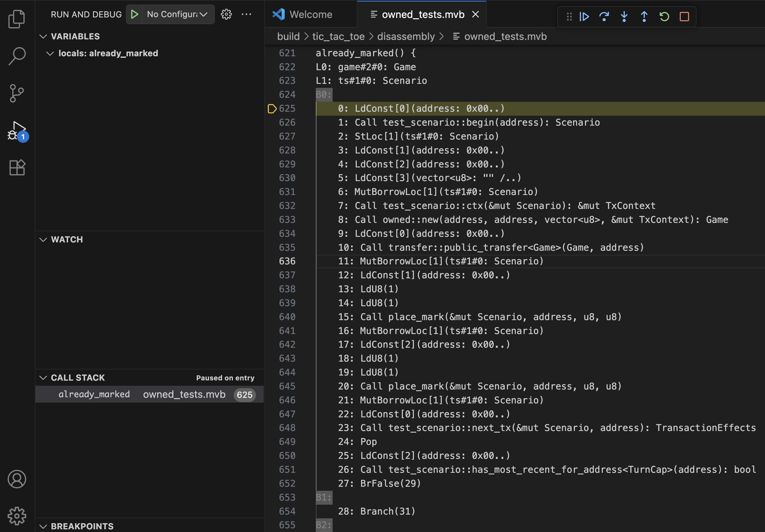
Task: Open the Extensions view icon
Action: tap(17, 167)
